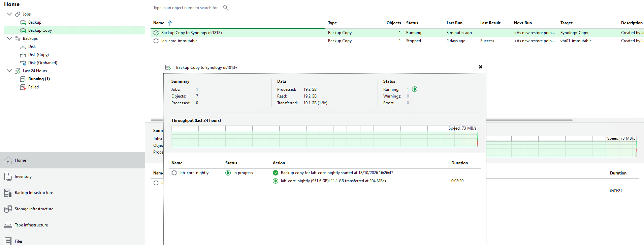Open the Tape Infrastructure view
The width and height of the screenshot is (644, 245).
pos(72,225)
